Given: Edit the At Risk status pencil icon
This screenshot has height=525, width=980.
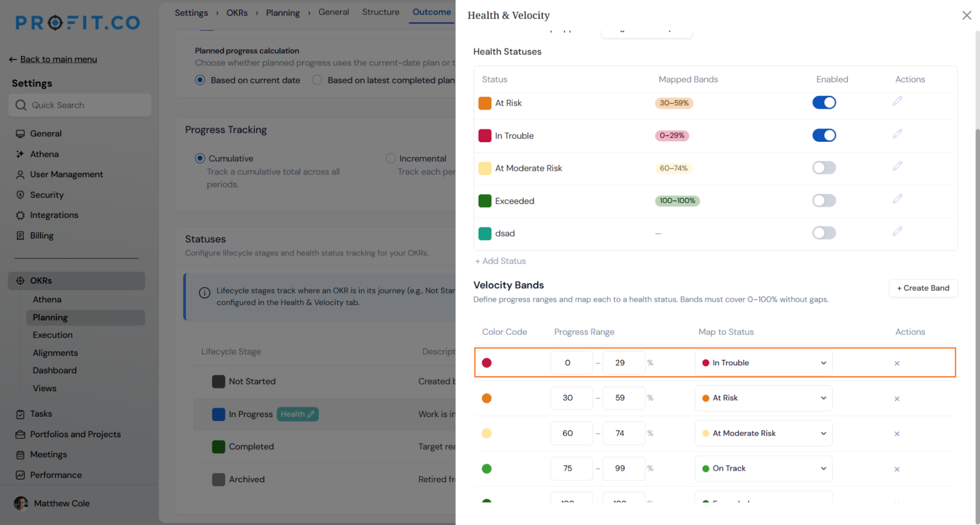Looking at the screenshot, I should pos(897,101).
